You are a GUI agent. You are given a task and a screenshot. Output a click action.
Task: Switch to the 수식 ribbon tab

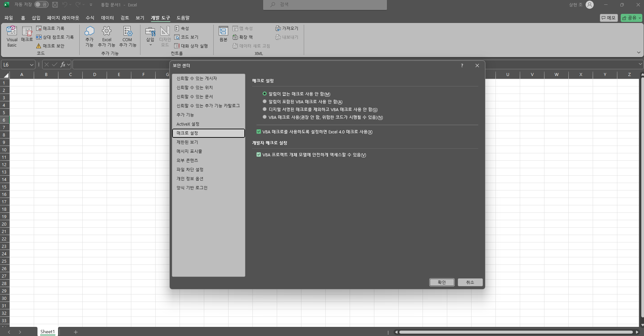(x=90, y=18)
